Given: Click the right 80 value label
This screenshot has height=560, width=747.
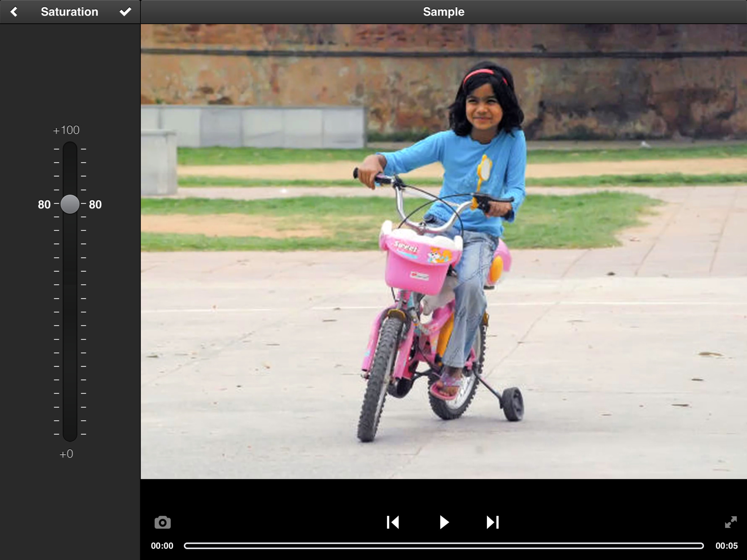Looking at the screenshot, I should click(95, 204).
